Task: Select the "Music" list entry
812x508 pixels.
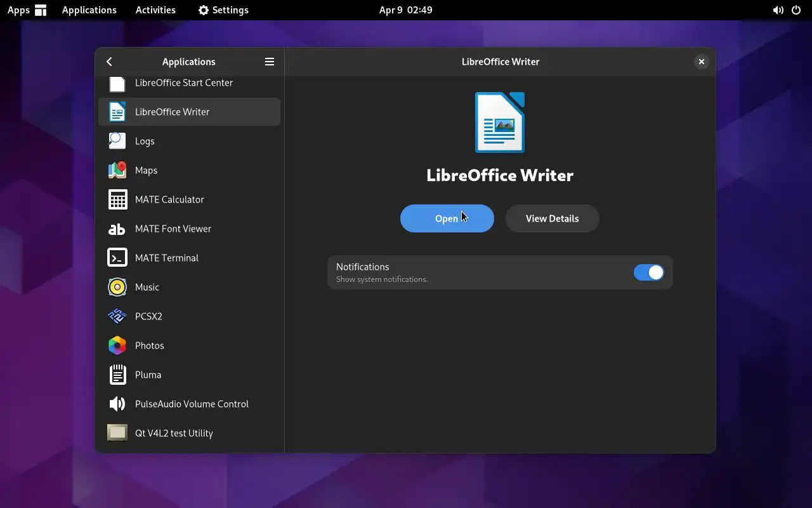Action: tap(189, 287)
